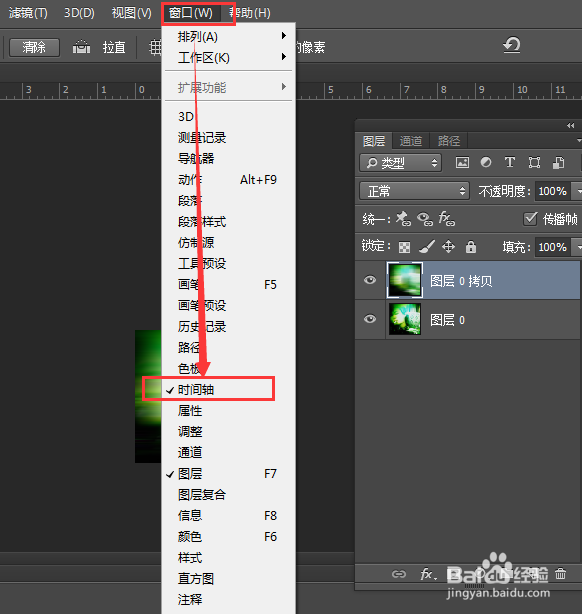The width and height of the screenshot is (582, 614).
Task: Filter layers by smart object icon
Action: (558, 163)
